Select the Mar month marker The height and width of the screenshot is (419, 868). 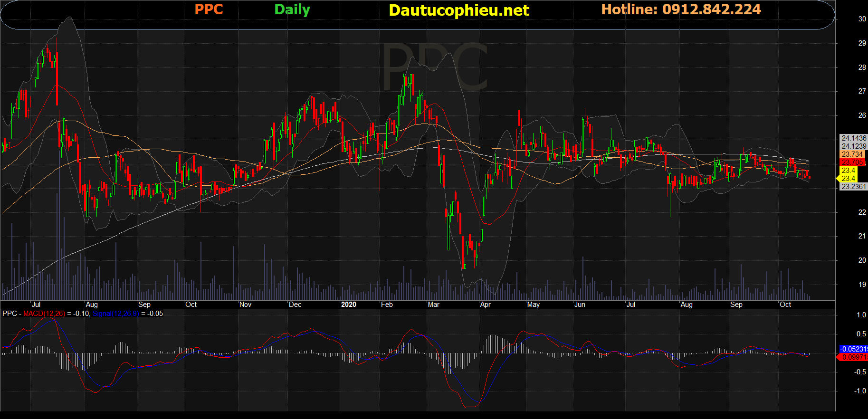[433, 305]
